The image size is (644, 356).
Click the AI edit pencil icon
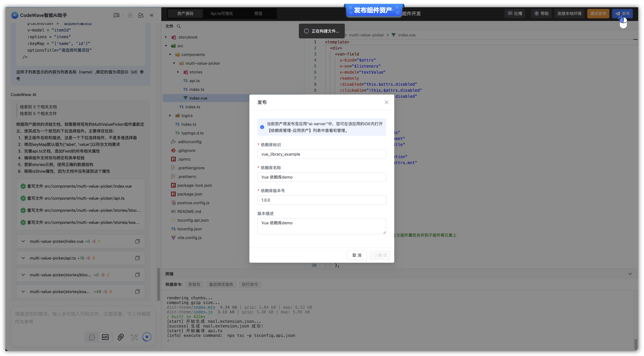coord(134,337)
